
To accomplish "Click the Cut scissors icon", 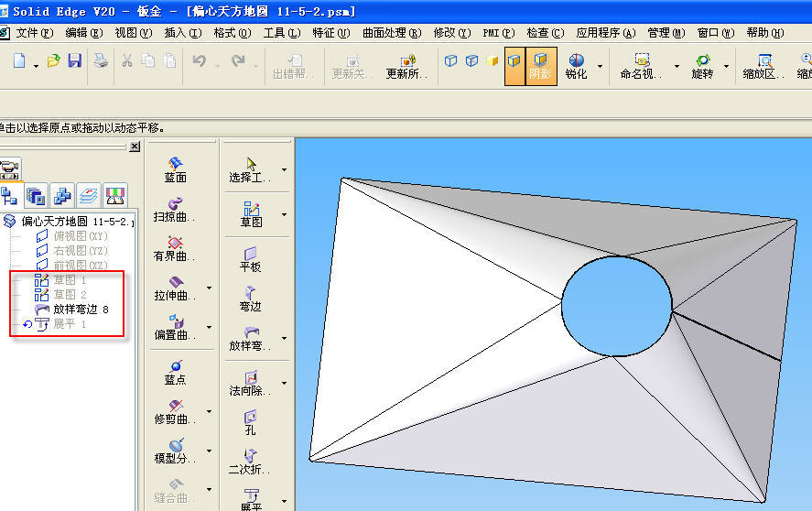I will click(x=127, y=60).
